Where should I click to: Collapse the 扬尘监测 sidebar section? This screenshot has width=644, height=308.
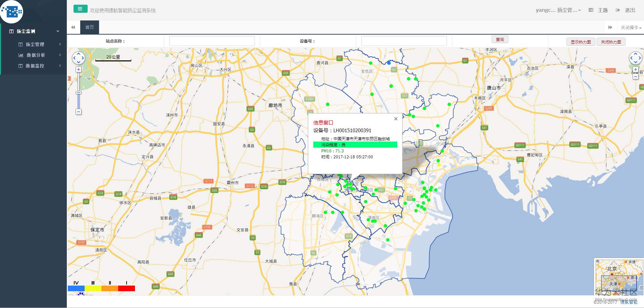click(34, 31)
